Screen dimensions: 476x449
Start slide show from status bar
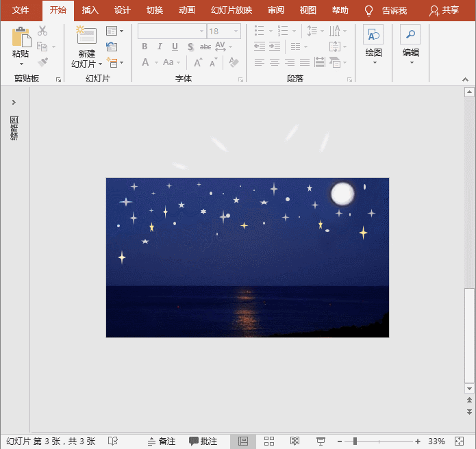321,441
